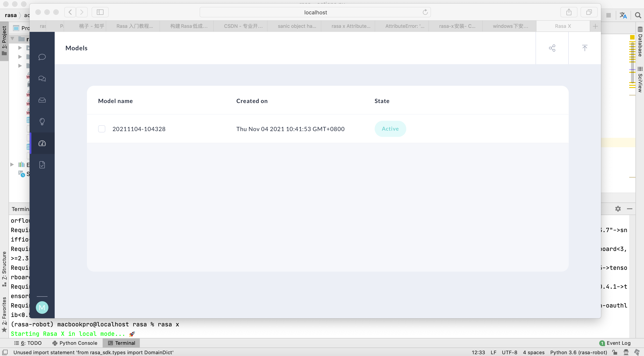Open the checklist document sidebar icon
This screenshot has height=356, width=644.
[42, 165]
